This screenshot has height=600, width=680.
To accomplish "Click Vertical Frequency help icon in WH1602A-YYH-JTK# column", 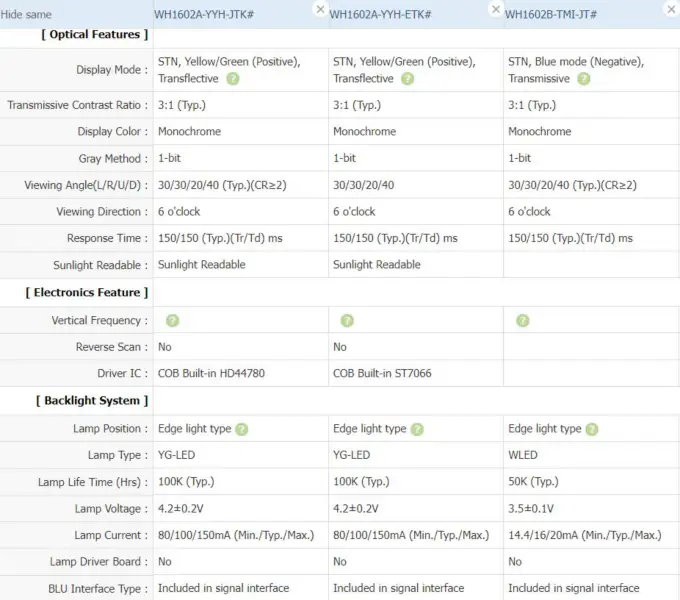I will [x=173, y=321].
